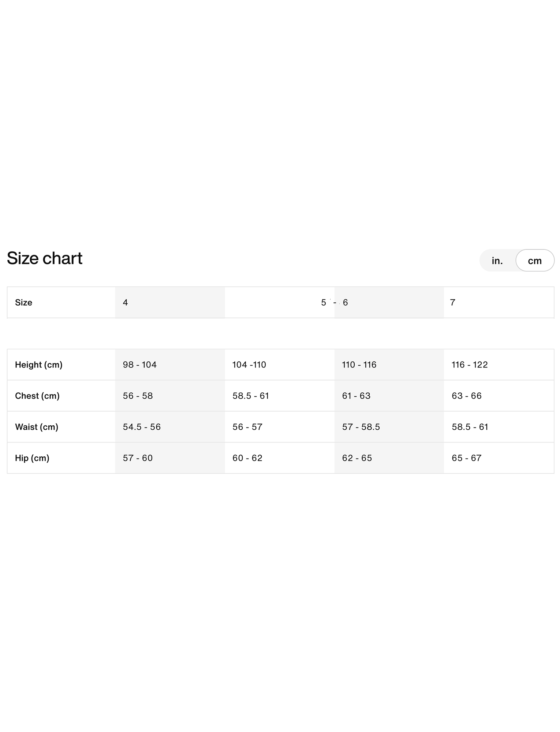Click the Waist (cm) row label
Image resolution: width=560 pixels, height=732 pixels.
point(36,427)
